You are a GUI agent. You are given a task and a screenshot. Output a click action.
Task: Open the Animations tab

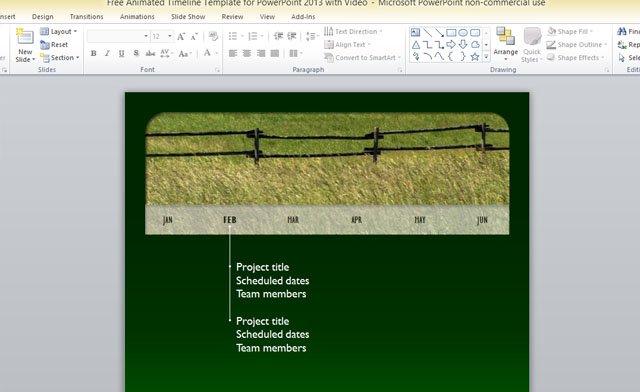pos(137,17)
